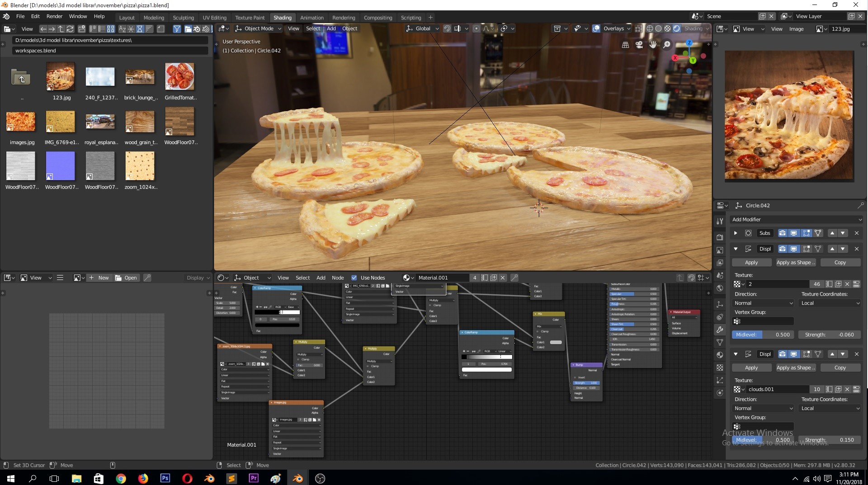Screen dimensions: 868x485
Task: Open the Object Mode dropdown
Action: [258, 28]
